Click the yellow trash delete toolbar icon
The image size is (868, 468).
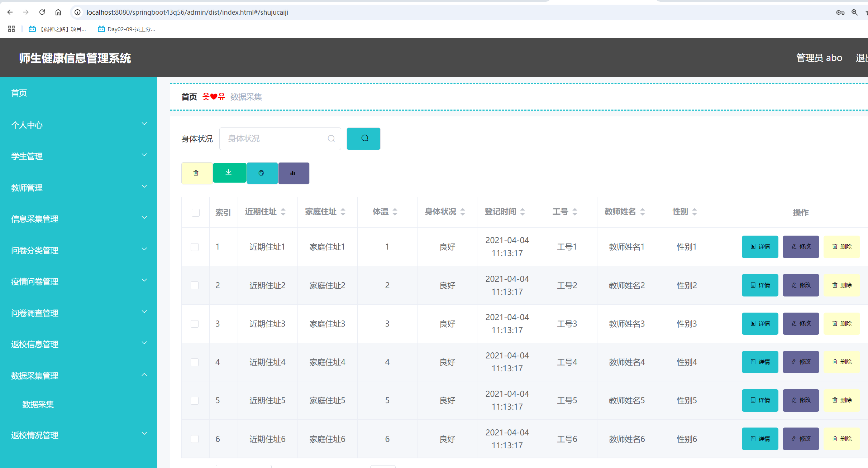tap(196, 173)
